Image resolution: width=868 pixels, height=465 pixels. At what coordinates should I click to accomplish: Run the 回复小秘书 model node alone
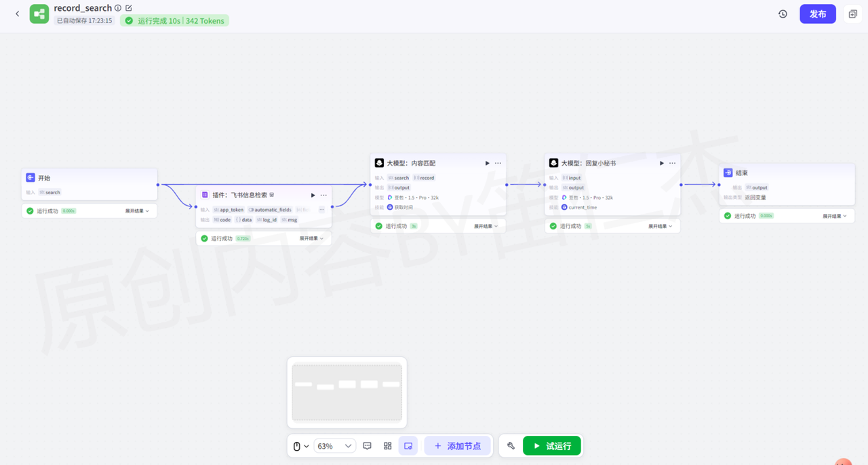(662, 163)
